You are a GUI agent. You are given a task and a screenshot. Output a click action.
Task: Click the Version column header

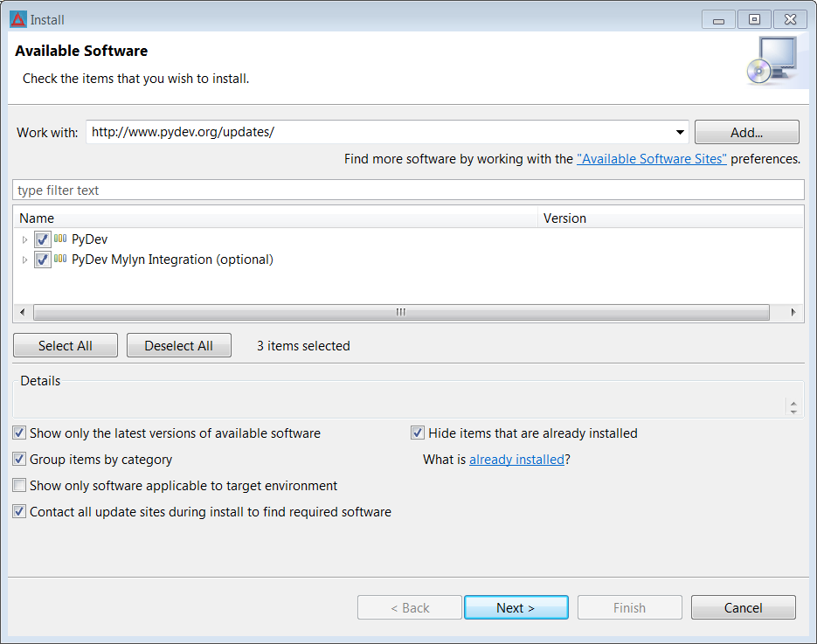coord(670,218)
